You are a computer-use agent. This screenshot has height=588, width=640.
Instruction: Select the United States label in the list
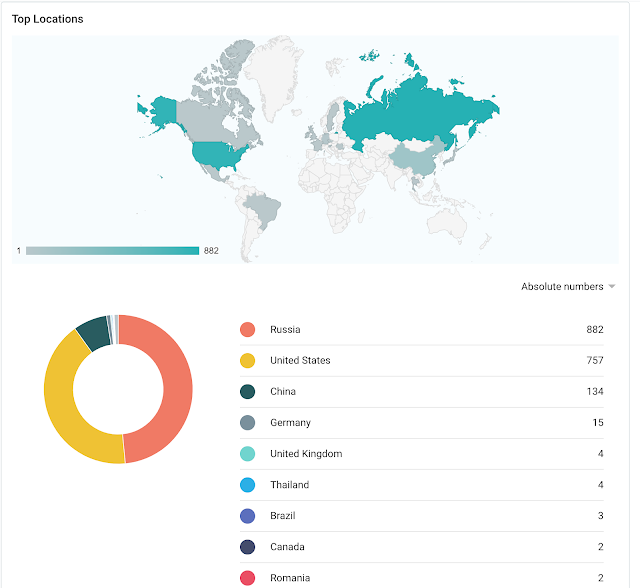click(x=300, y=360)
